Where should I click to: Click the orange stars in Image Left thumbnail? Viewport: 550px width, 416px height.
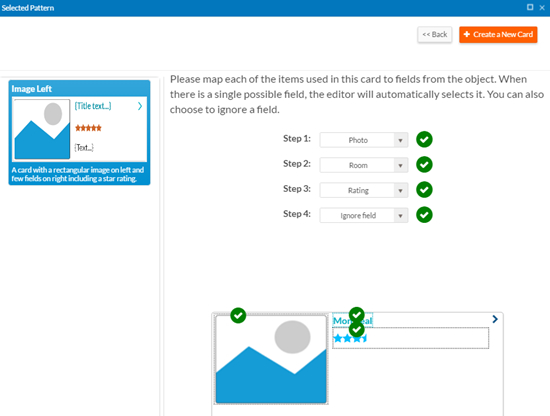tap(88, 128)
